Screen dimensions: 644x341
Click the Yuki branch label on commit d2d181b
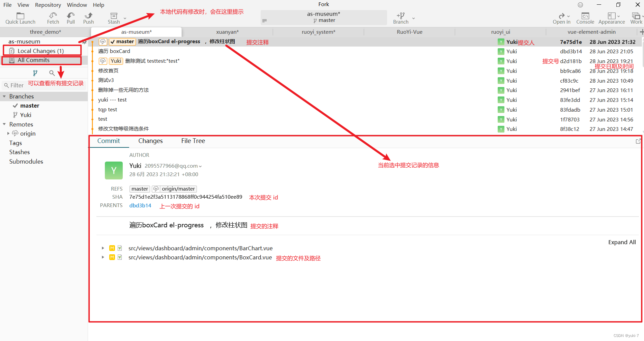(x=116, y=61)
